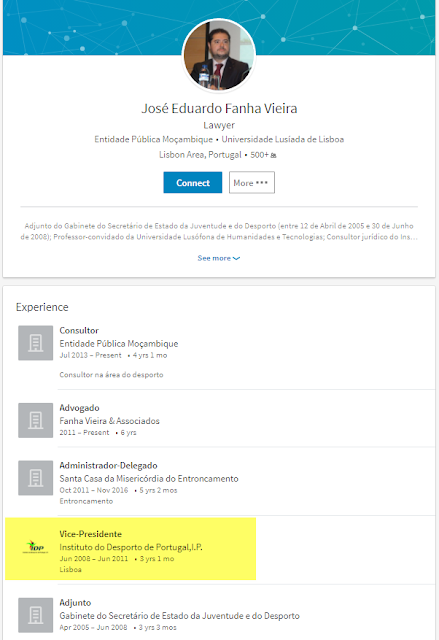Screen dimensions: 439x640
Task: Click the IDP Instituto do Desporto logo
Action: pos(35,547)
